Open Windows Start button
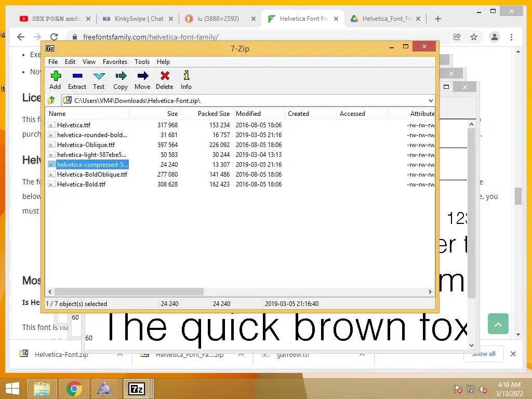Viewport: 532px width, 399px height. 12,389
